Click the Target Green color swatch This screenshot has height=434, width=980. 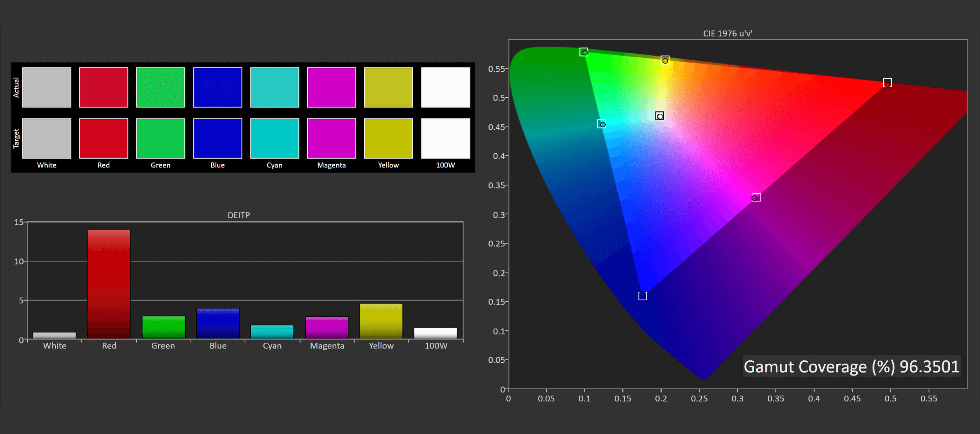(160, 138)
